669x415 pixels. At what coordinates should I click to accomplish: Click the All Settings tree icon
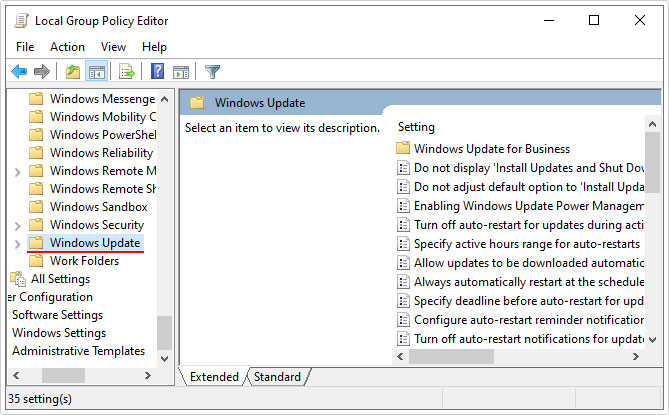18,279
